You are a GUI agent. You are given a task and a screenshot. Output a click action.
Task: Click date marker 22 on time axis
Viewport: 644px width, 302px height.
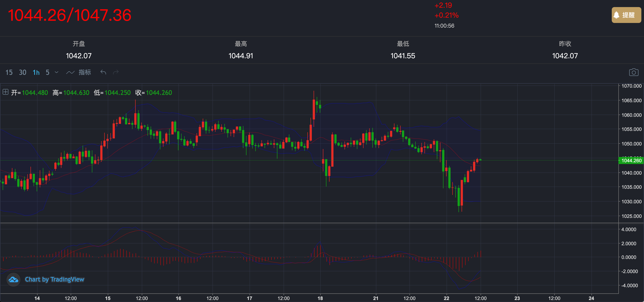point(446,298)
